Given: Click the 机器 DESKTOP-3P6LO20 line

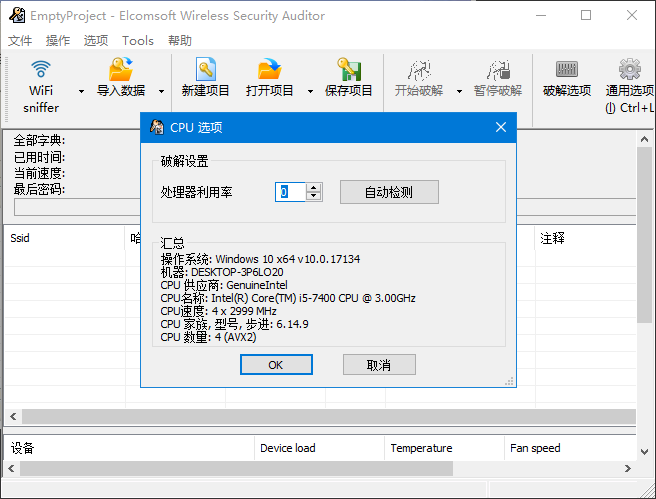Looking at the screenshot, I should [x=222, y=272].
